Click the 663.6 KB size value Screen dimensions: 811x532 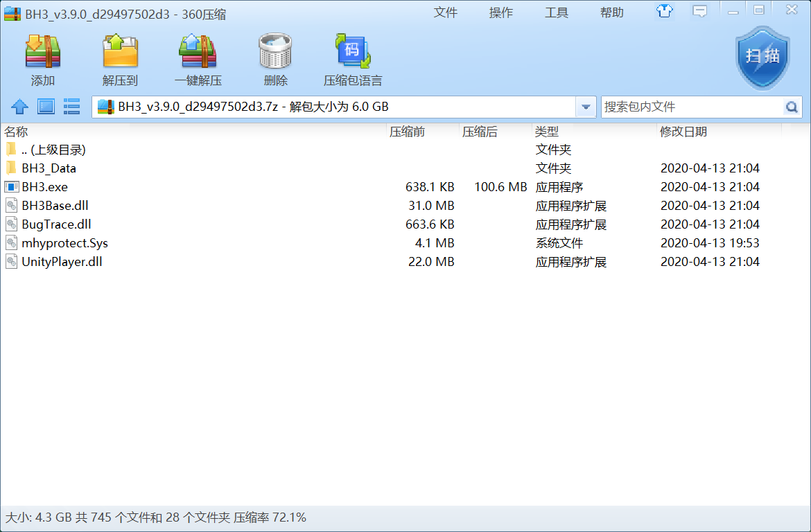tap(430, 224)
